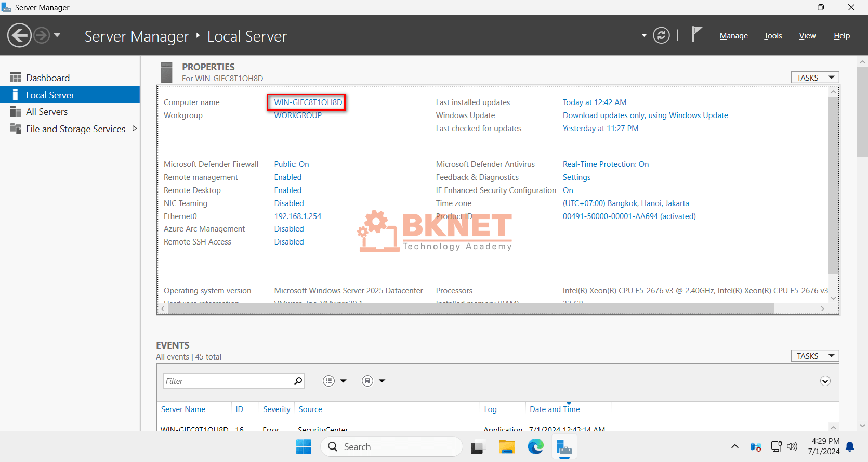Open dropdown arrow beside refresh icon
Image resolution: width=868 pixels, height=462 pixels.
coord(644,36)
